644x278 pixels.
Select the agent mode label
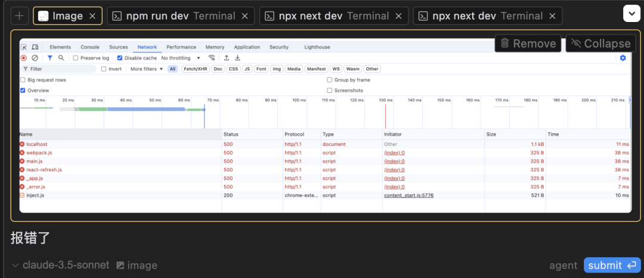(563, 265)
